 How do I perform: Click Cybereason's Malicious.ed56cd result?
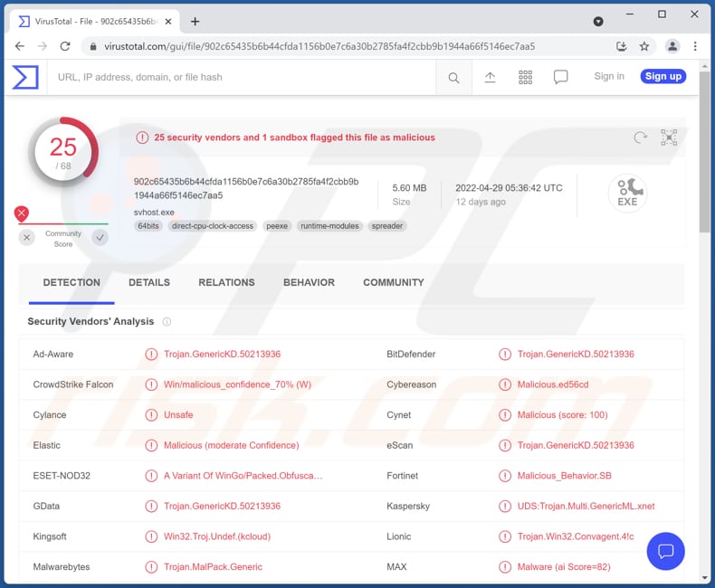point(553,384)
